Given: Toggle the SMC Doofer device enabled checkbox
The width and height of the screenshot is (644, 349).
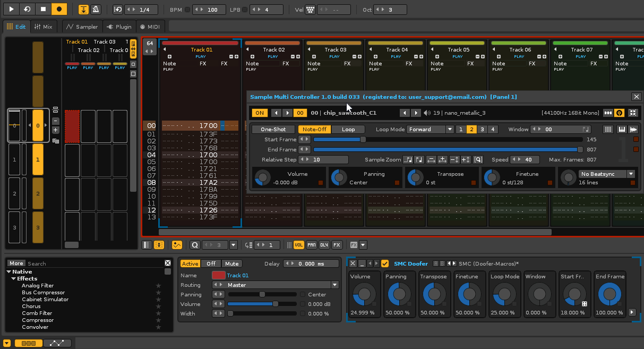Looking at the screenshot, I should pyautogui.click(x=385, y=263).
